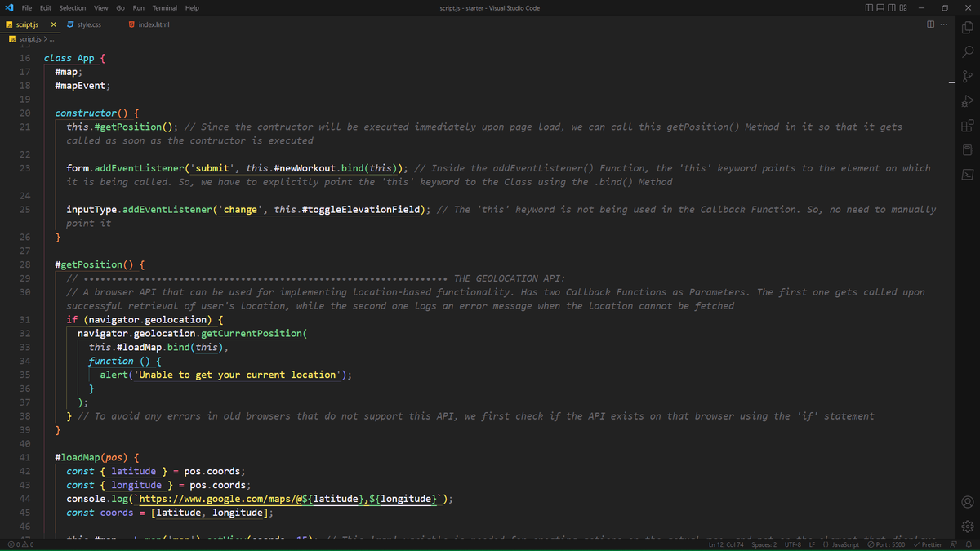Click the 'constructor()' method name
This screenshot has width=980, height=551.
(x=91, y=113)
